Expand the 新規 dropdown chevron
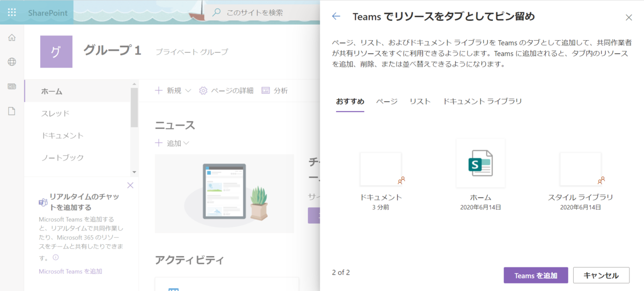 tap(188, 91)
